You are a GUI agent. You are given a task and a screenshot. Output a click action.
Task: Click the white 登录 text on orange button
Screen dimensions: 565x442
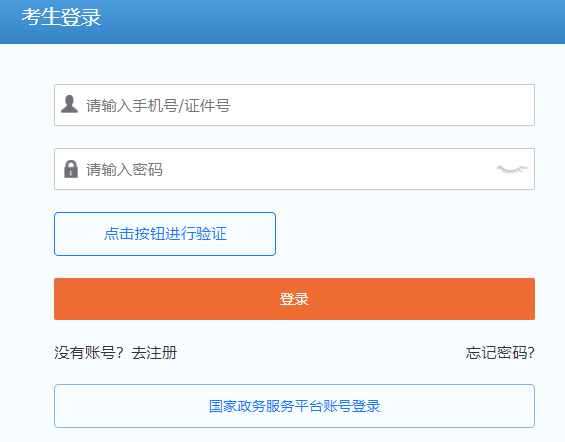pyautogui.click(x=294, y=299)
